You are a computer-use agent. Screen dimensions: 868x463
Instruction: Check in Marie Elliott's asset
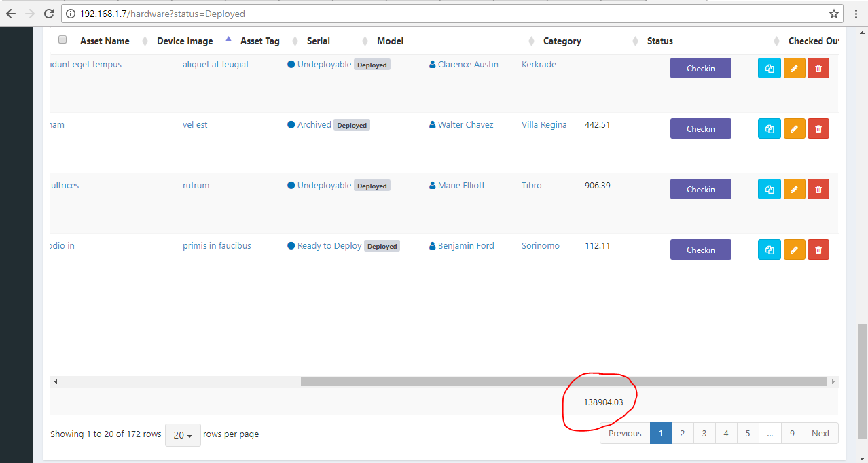click(x=701, y=189)
